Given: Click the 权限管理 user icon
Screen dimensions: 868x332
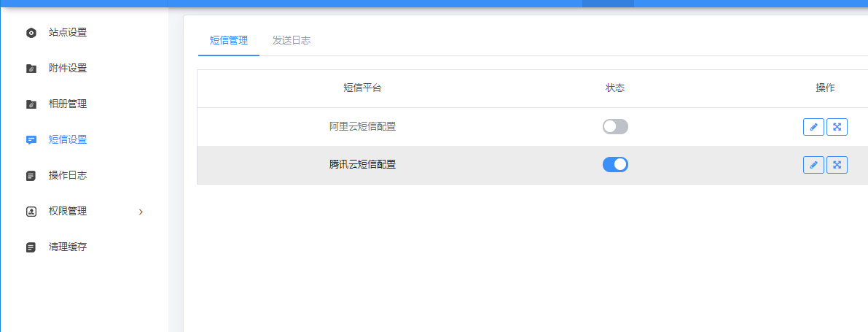Looking at the screenshot, I should click(31, 212).
